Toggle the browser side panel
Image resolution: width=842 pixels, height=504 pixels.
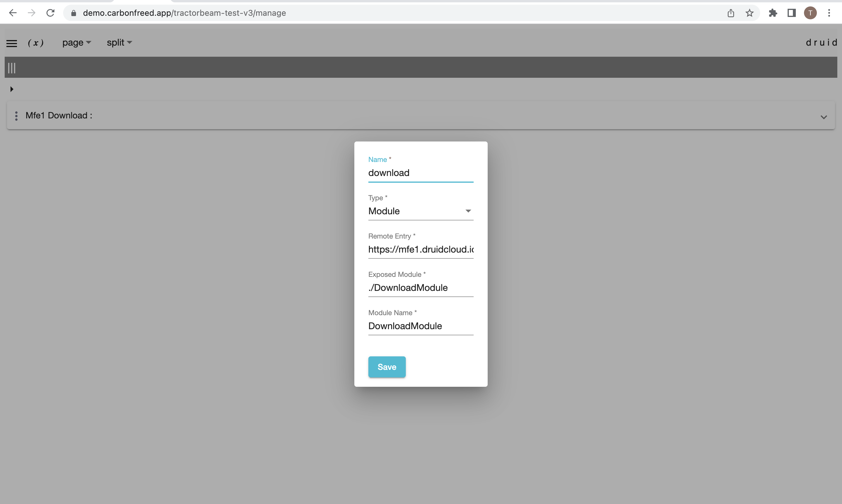click(x=792, y=13)
